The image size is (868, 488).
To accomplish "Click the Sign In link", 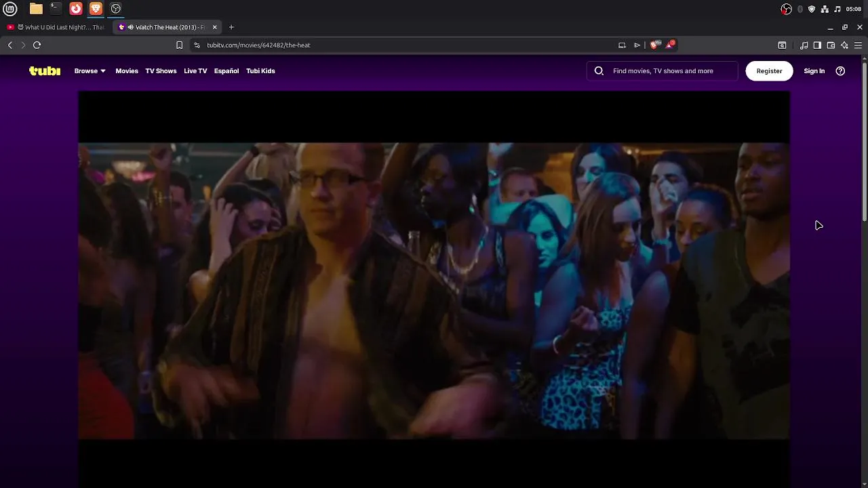I will 814,70.
